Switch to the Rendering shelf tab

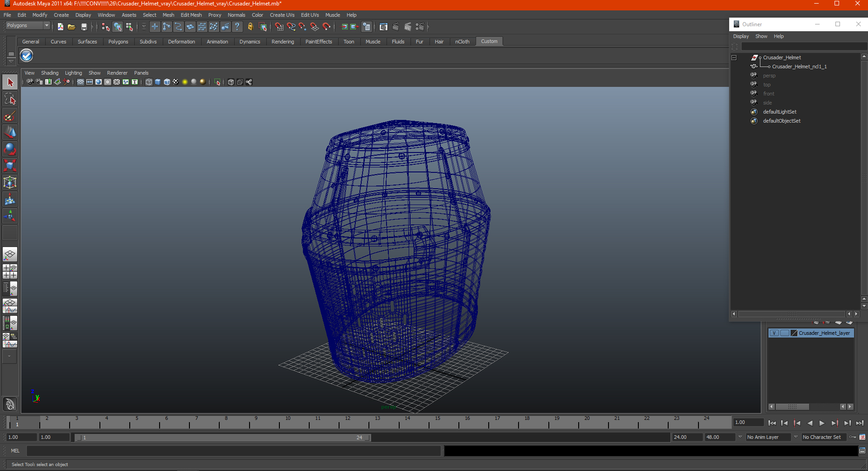point(283,42)
